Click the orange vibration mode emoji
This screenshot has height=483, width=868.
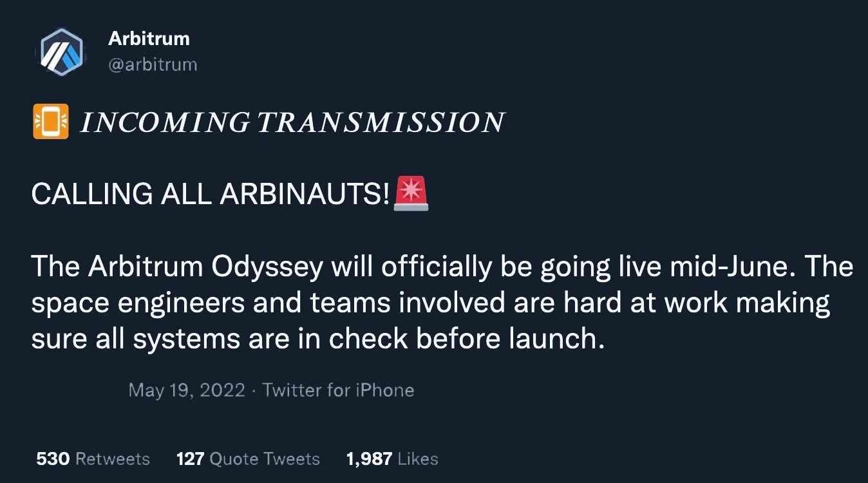point(50,121)
